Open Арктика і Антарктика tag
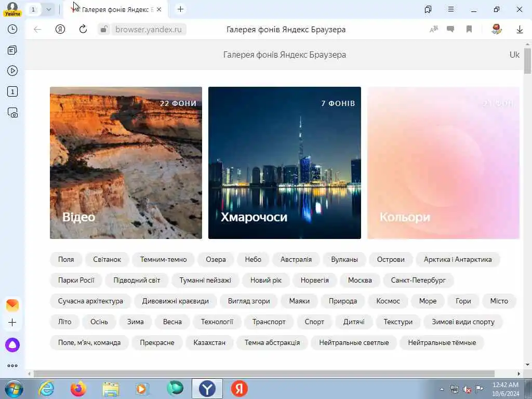Screen dimensions: 532x399 [458, 260]
